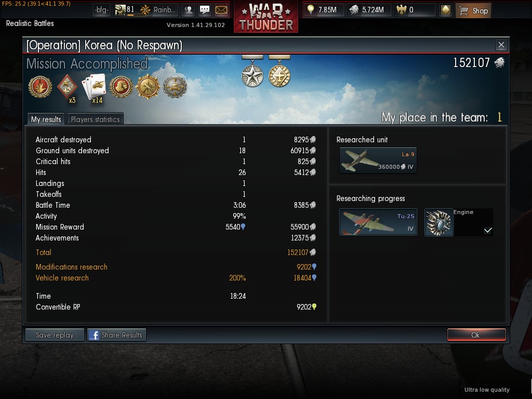Switch to Players statistics tab
This screenshot has height=399, width=532.
tap(96, 119)
